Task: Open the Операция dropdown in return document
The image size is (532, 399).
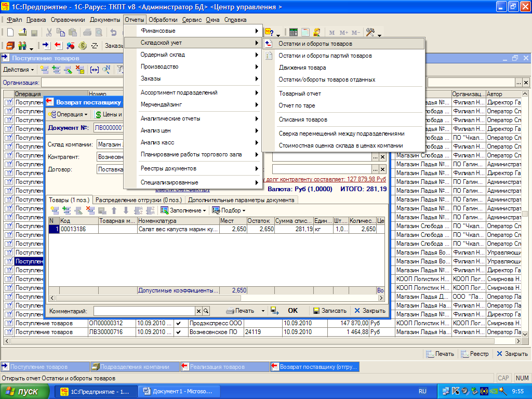Action: tap(69, 114)
